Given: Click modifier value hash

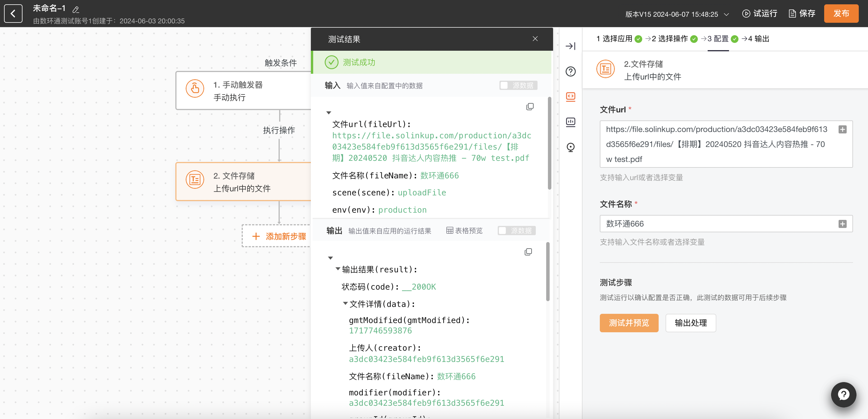Looking at the screenshot, I should [x=426, y=403].
